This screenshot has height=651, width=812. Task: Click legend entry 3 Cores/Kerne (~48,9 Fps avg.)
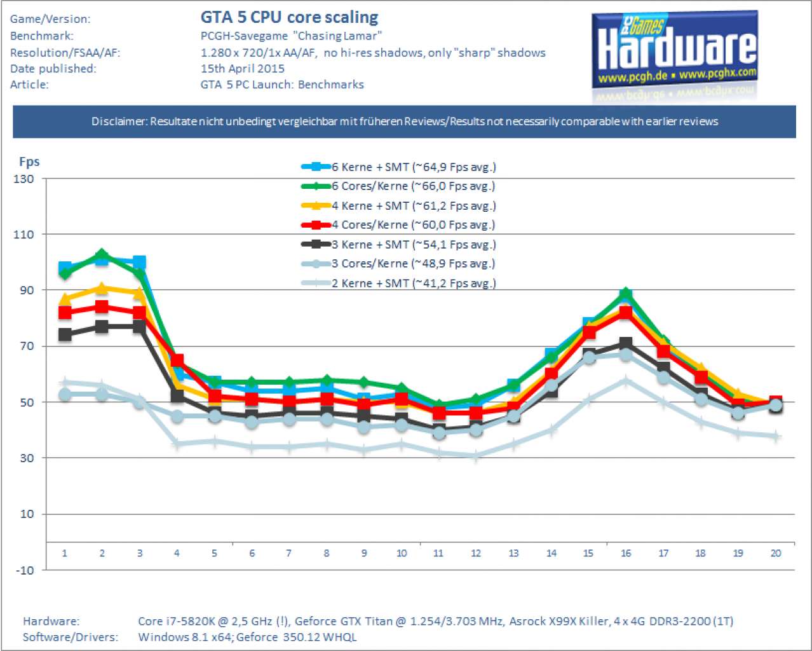[x=398, y=264]
